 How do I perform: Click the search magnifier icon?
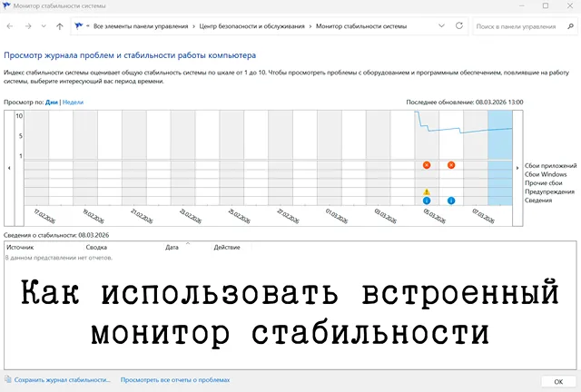[571, 26]
